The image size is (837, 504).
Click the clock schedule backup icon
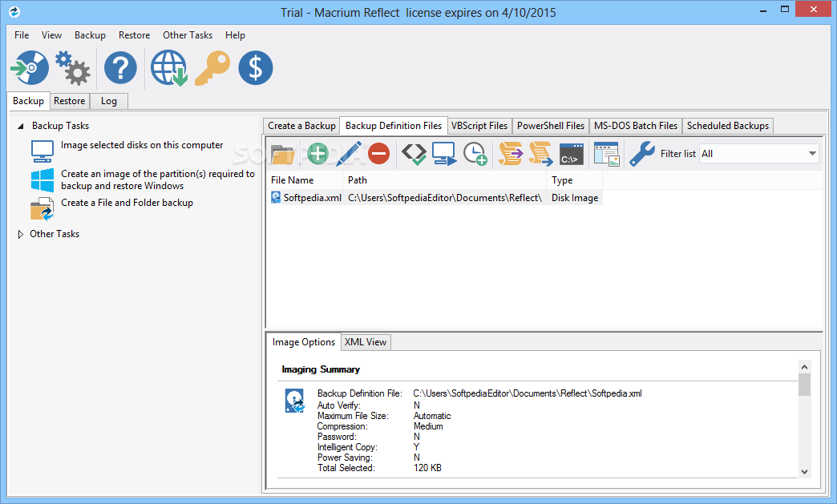475,154
